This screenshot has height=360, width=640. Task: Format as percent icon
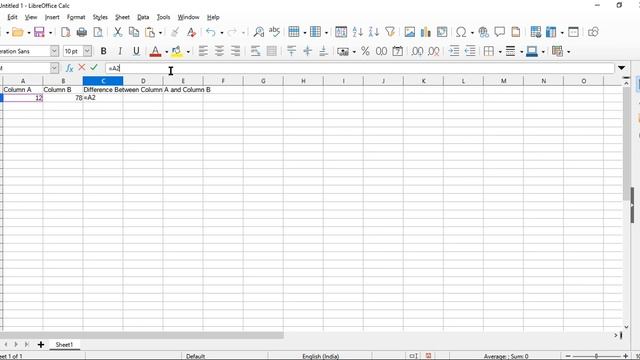[x=365, y=51]
